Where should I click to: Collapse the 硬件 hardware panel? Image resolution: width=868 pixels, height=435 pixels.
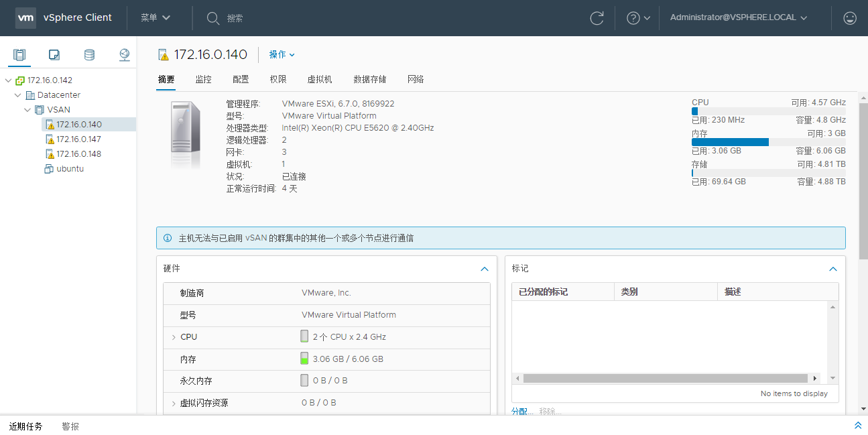485,269
